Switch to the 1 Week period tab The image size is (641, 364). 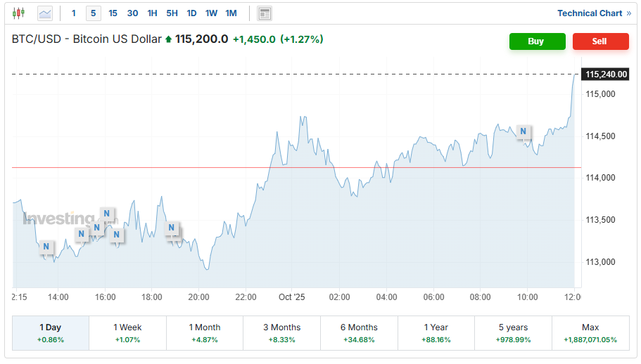(127, 333)
